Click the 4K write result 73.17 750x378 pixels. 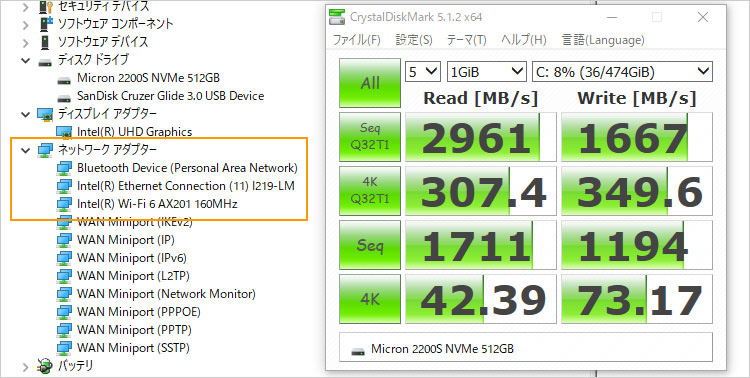[637, 300]
